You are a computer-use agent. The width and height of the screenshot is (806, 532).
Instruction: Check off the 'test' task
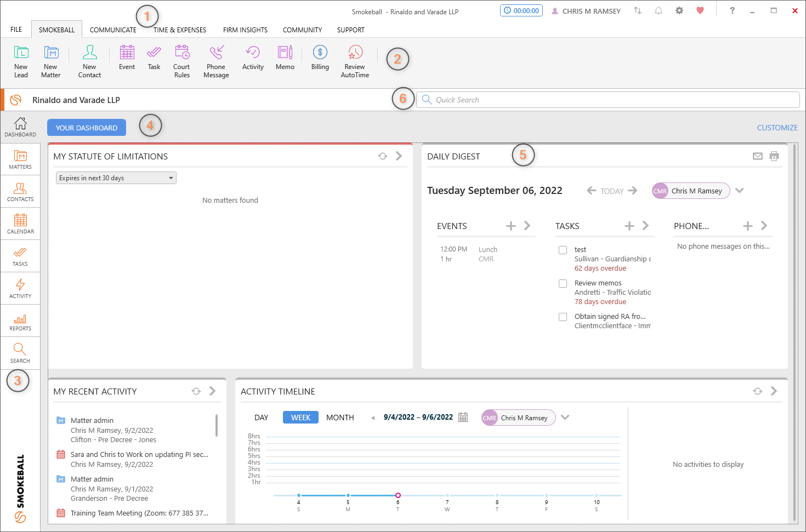[563, 250]
